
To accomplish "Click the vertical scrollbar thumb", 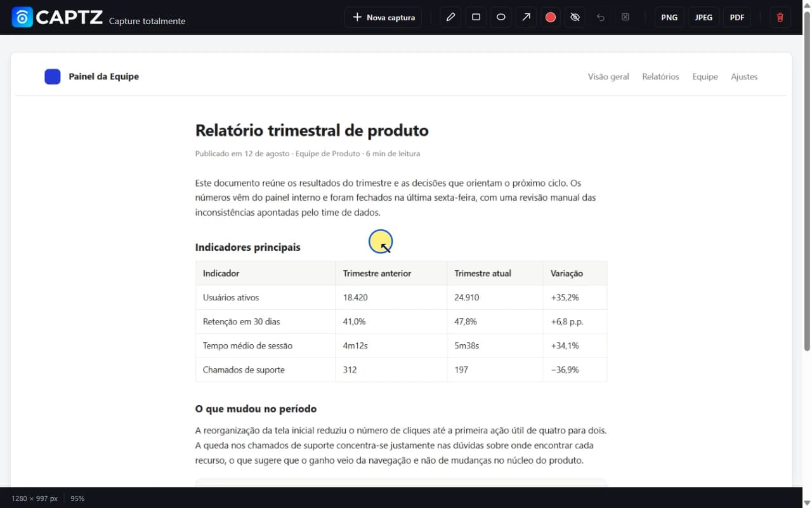I will coord(807,181).
